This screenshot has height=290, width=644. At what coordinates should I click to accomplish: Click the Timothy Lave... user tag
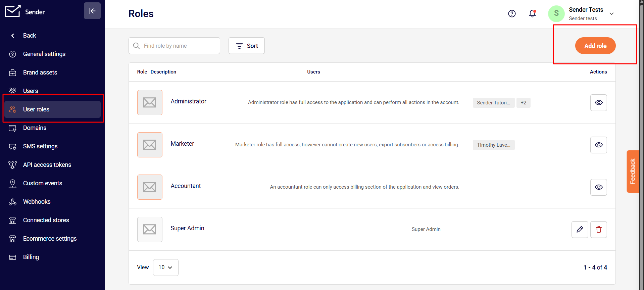click(x=494, y=145)
